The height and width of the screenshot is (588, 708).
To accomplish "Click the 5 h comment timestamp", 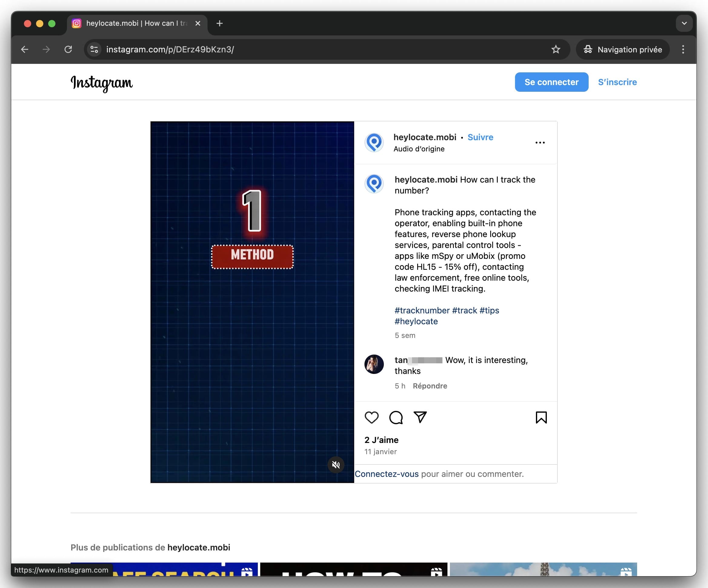I will pos(400,386).
